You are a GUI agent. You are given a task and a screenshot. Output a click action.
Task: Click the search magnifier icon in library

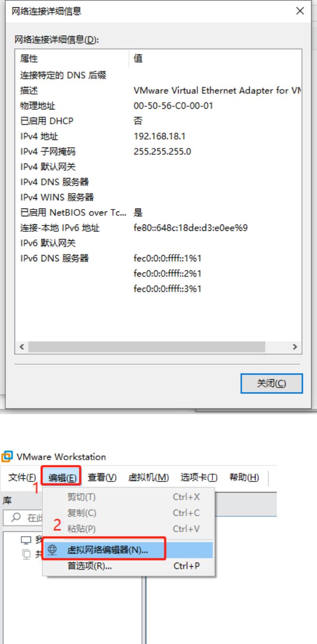(16, 518)
